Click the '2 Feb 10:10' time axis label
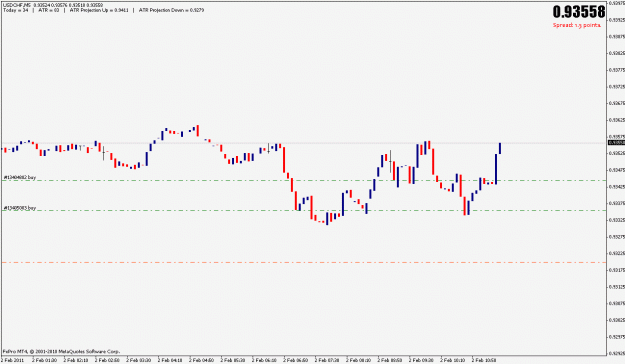 click(453, 360)
